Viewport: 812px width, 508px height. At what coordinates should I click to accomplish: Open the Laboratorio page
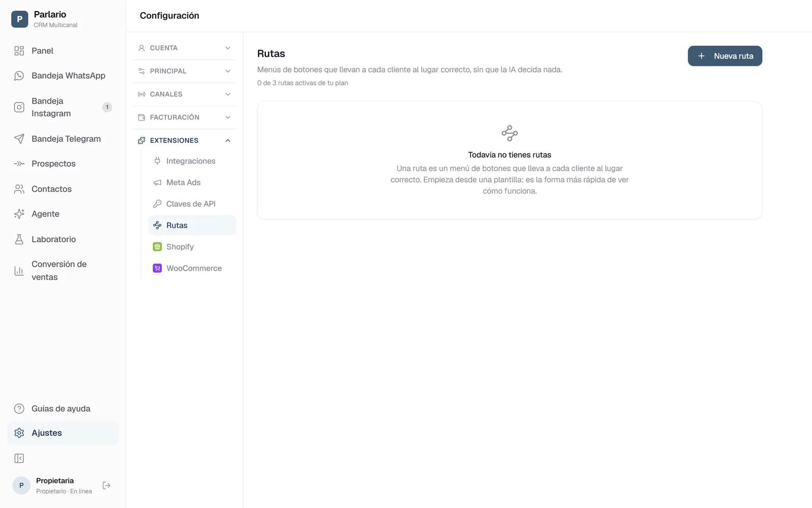(63, 239)
